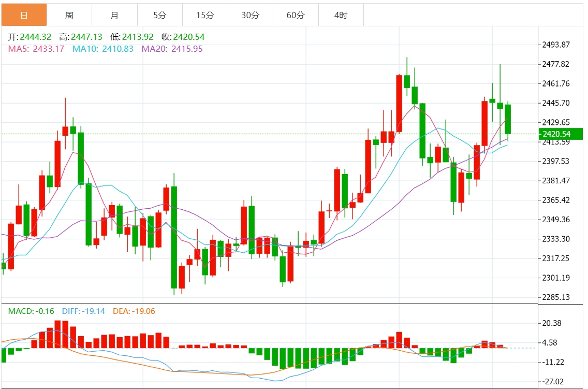This screenshot has height=389, width=588.
Task: Click the 2381.47 price axis label
Action: point(556,180)
